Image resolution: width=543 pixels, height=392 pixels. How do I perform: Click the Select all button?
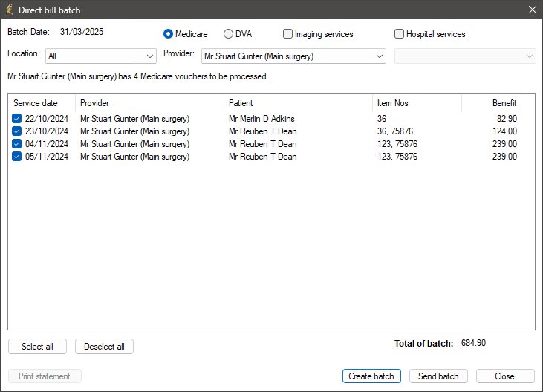tap(37, 346)
